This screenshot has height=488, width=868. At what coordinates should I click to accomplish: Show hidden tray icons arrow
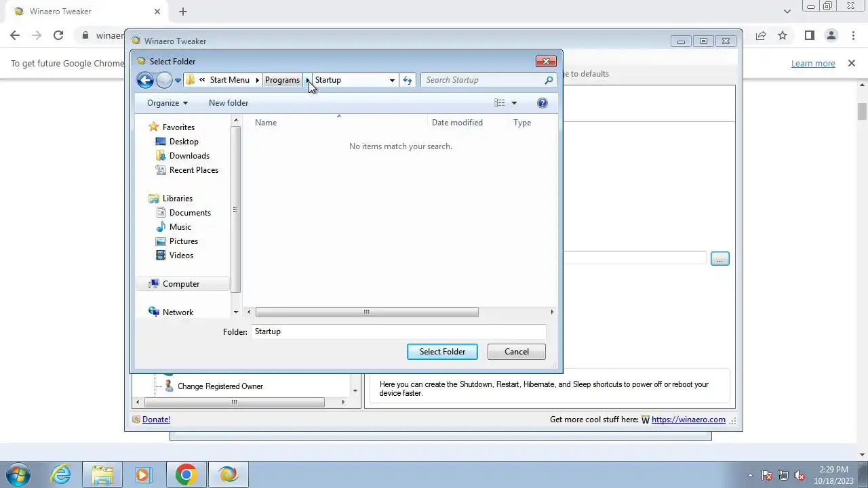coord(750,475)
